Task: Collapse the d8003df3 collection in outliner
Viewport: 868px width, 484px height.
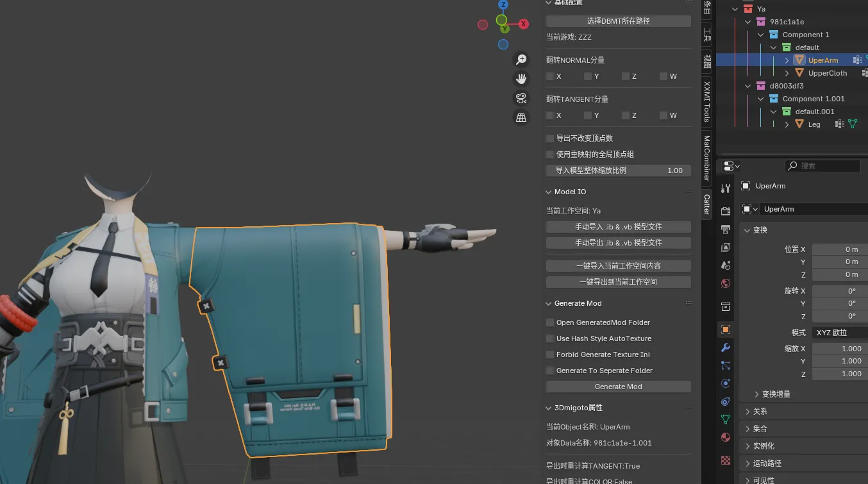Action: click(748, 86)
